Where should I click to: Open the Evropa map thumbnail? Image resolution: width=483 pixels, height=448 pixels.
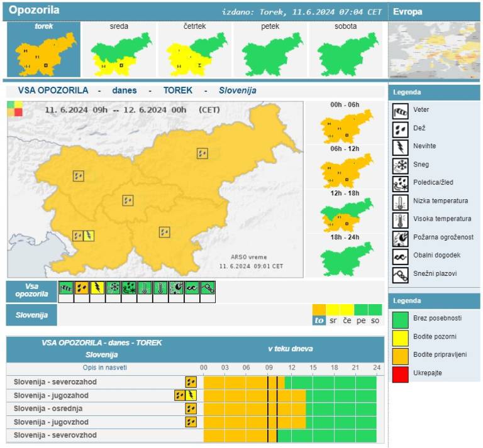(435, 49)
